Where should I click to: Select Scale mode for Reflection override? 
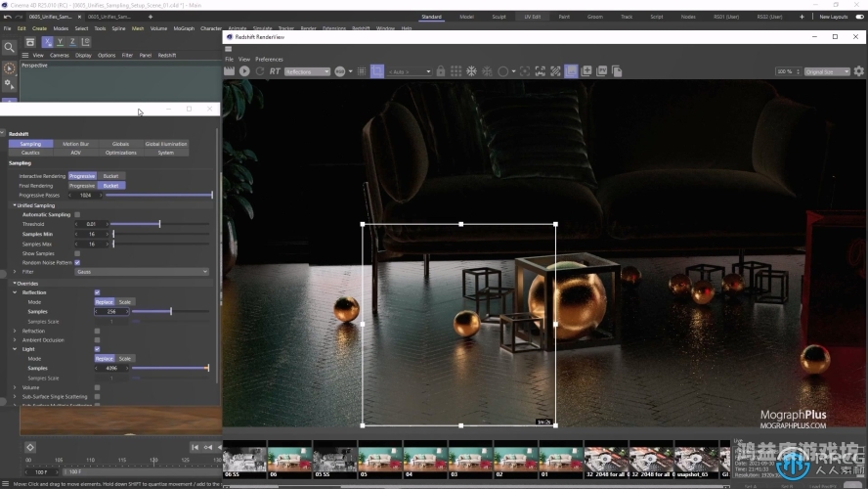pos(125,302)
